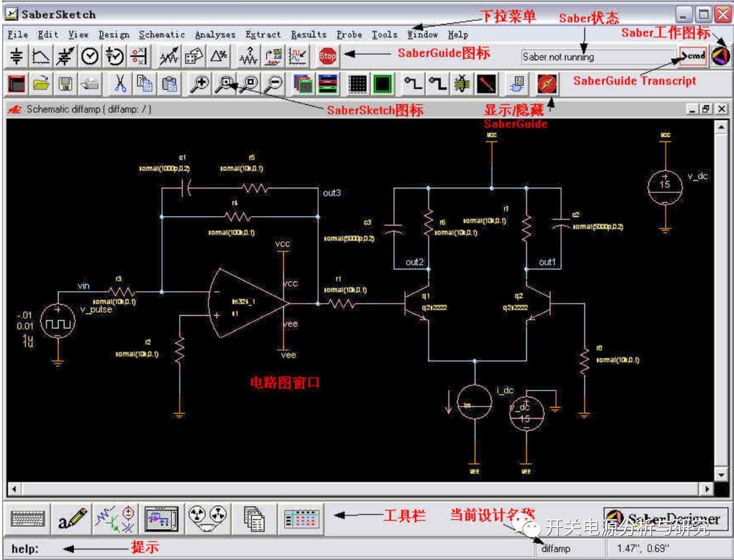The height and width of the screenshot is (560, 734).
Task: Copy selection with the copy icon
Action: click(145, 84)
